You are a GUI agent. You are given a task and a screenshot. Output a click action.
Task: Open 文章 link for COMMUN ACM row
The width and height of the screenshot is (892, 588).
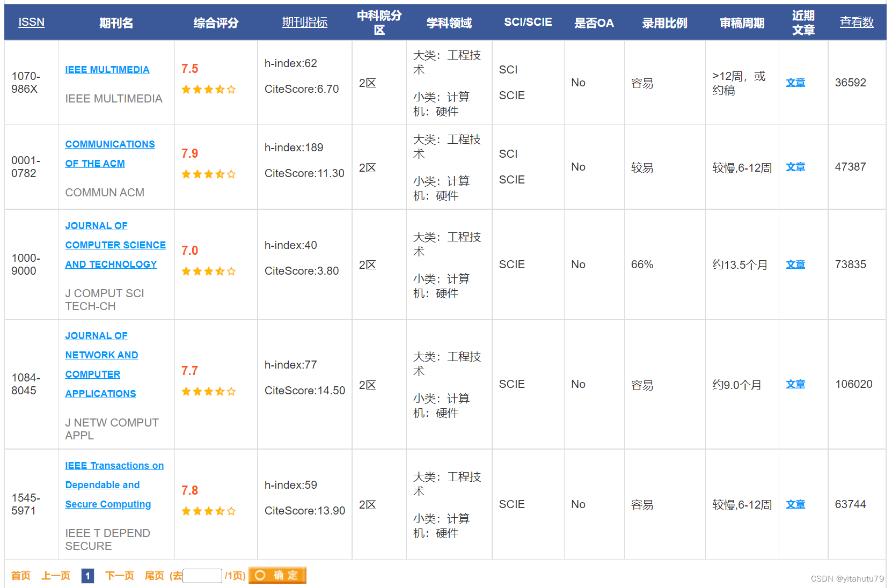point(795,167)
